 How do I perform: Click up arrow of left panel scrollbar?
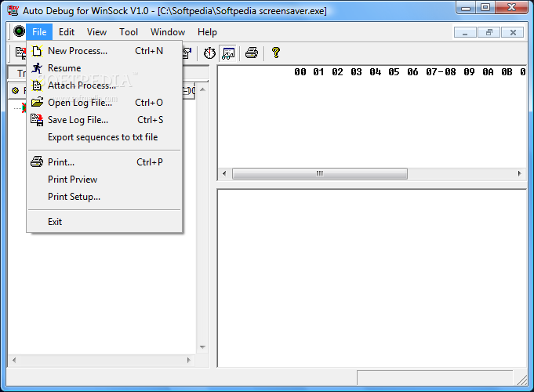click(202, 89)
